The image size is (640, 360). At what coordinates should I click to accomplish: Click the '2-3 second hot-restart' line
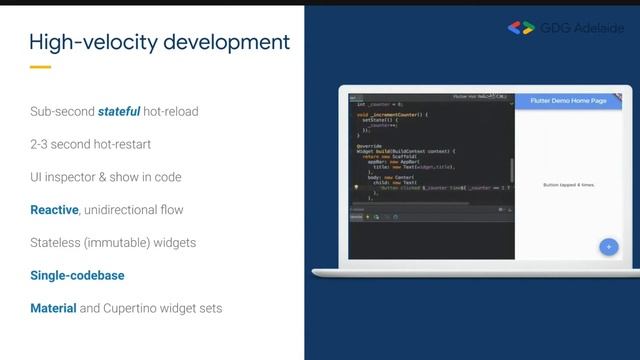(91, 144)
